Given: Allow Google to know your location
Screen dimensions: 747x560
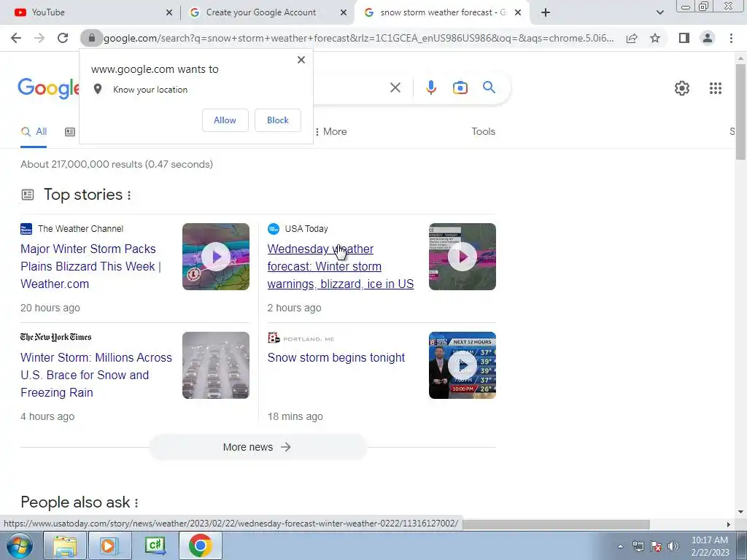Looking at the screenshot, I should pyautogui.click(x=225, y=120).
